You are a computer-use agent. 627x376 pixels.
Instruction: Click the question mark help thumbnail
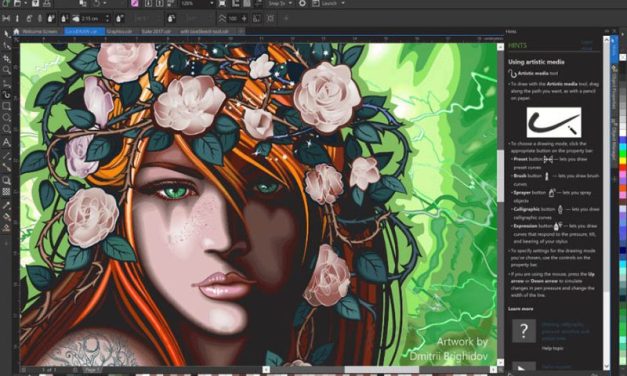pyautogui.click(x=524, y=330)
